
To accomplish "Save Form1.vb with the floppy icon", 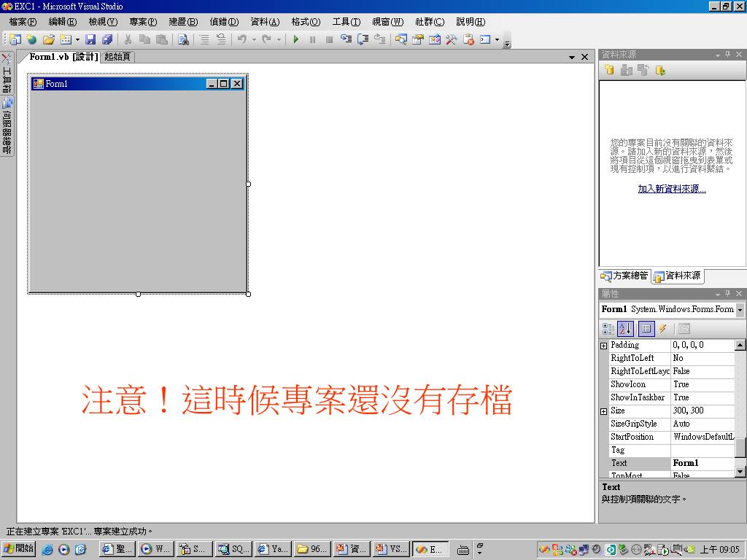I will coord(90,39).
